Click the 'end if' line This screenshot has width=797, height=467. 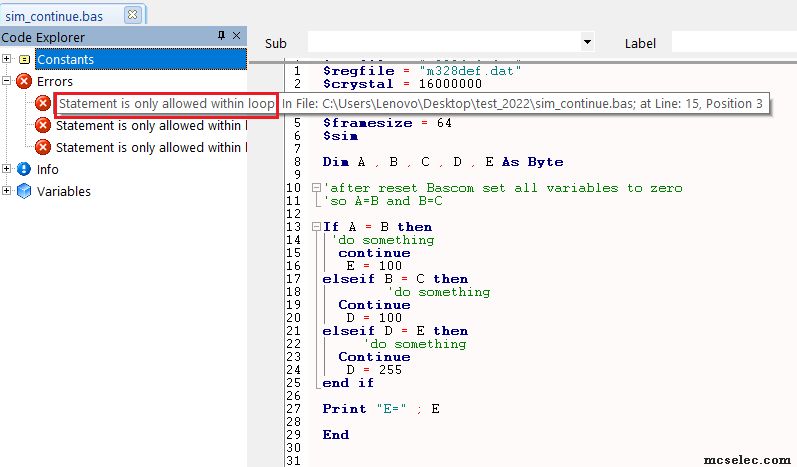(x=348, y=383)
